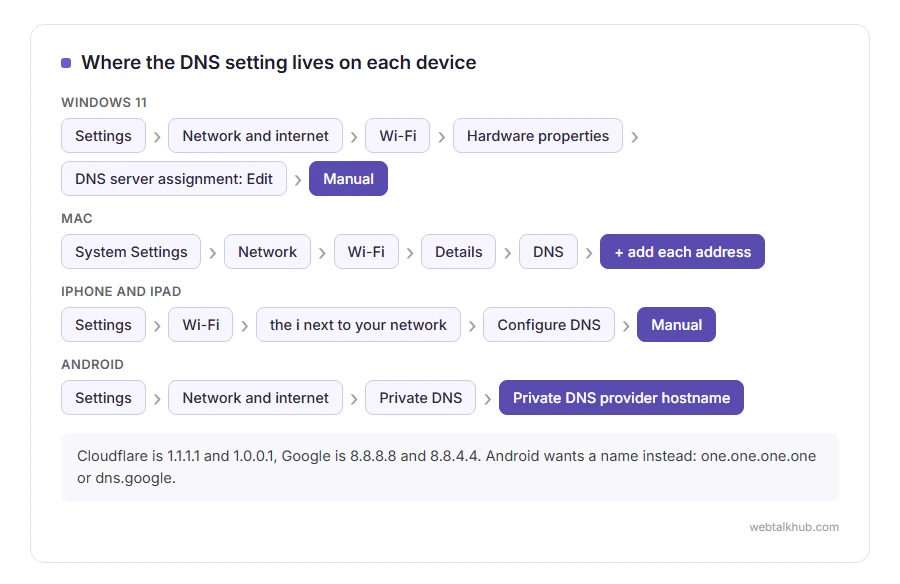
Task: Select Network and internet under Windows 11
Action: pyautogui.click(x=255, y=136)
